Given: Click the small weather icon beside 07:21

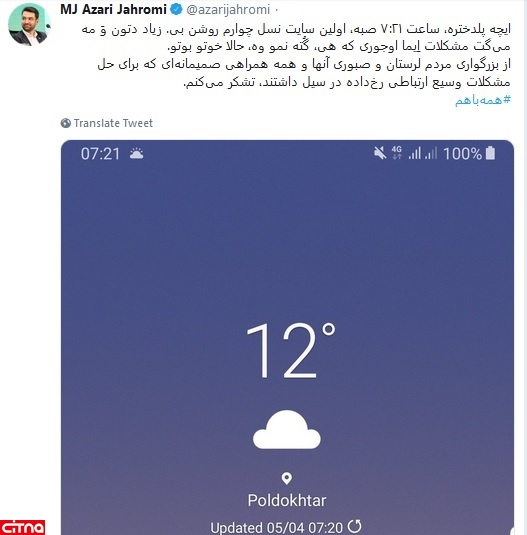Looking at the screenshot, I should [136, 154].
